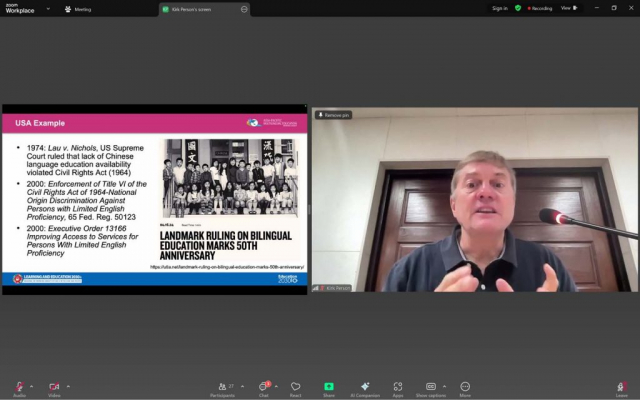Expand the arrow beside Participants

[244, 386]
